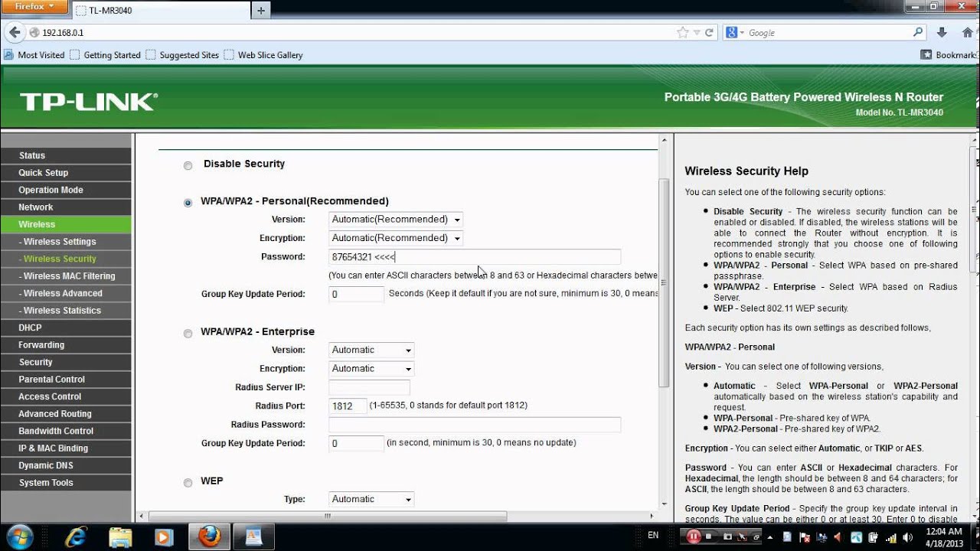Bookmark this page with the star icon
The width and height of the screenshot is (980, 551).
pyautogui.click(x=683, y=32)
